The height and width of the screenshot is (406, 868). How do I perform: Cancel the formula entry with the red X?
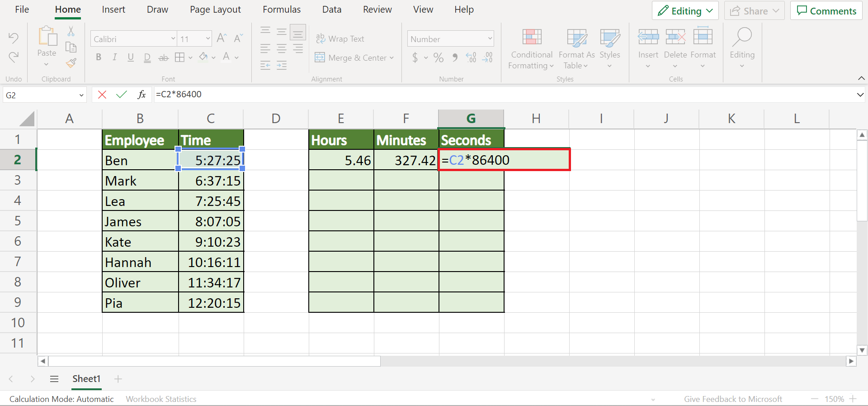(x=102, y=95)
